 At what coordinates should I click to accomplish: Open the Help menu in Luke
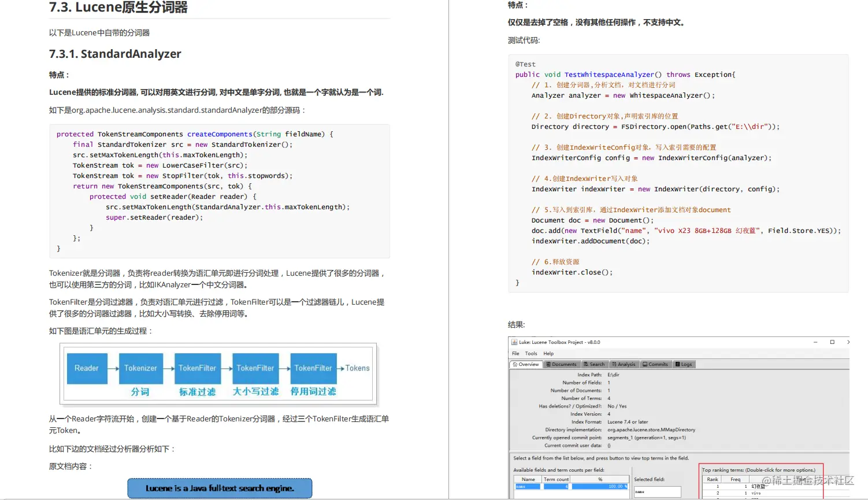tap(548, 353)
